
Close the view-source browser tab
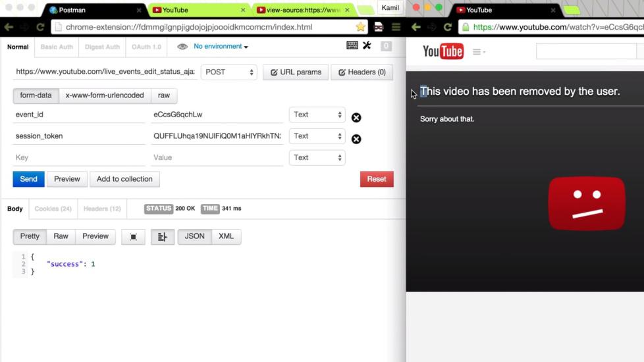click(347, 10)
